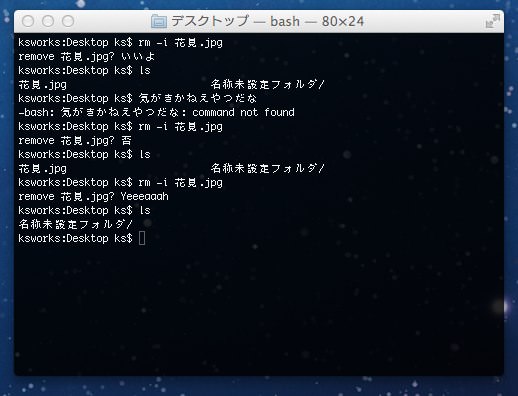Click the green zoom window button
The image size is (518, 396).
tap(68, 21)
